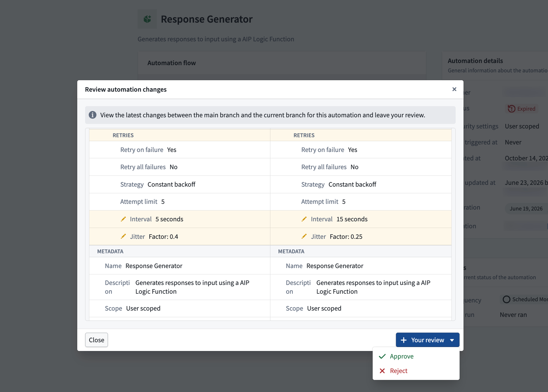Click 'Scope User scoped' in the left column
548x392 pixels.
click(x=133, y=308)
